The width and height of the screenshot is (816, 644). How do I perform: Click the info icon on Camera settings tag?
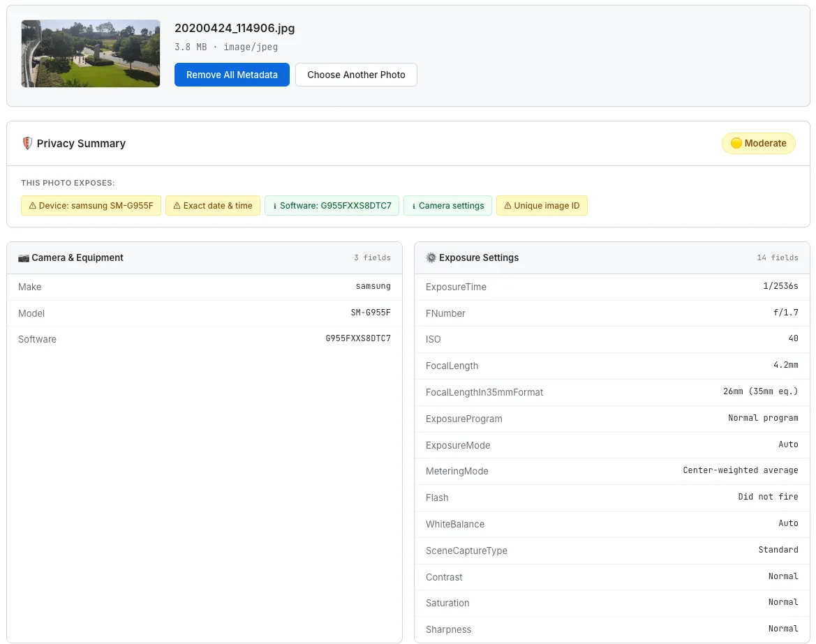pyautogui.click(x=414, y=206)
